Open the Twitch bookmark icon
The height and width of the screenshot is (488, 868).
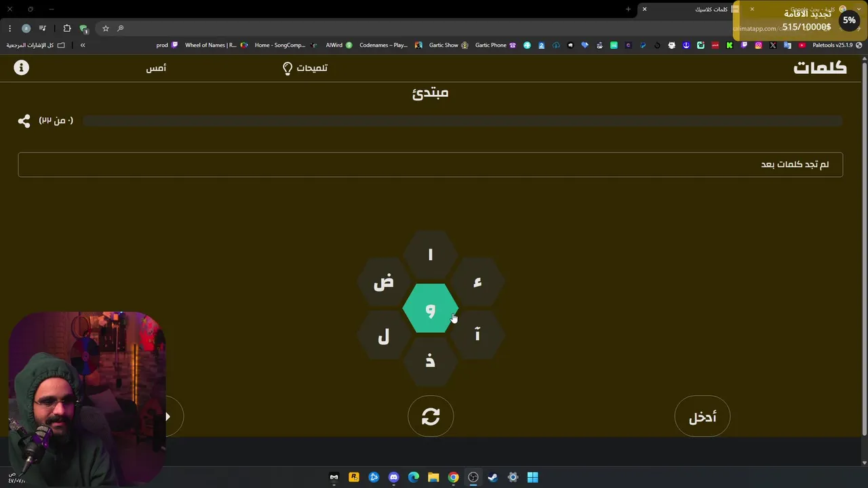click(744, 45)
